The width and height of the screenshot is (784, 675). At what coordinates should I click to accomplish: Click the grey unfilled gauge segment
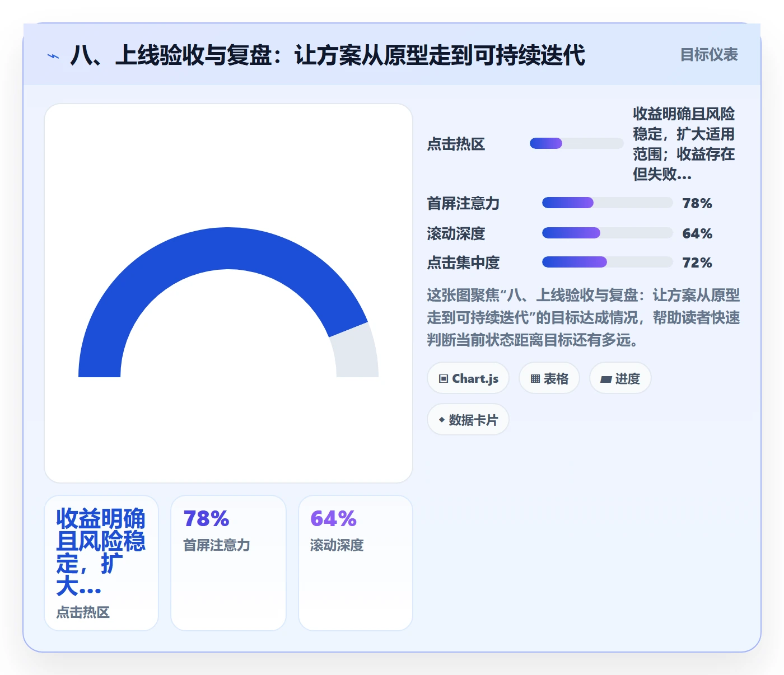click(356, 353)
